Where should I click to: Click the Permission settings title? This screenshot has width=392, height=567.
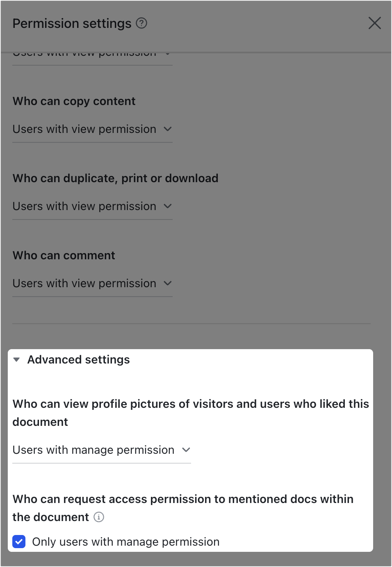(72, 23)
